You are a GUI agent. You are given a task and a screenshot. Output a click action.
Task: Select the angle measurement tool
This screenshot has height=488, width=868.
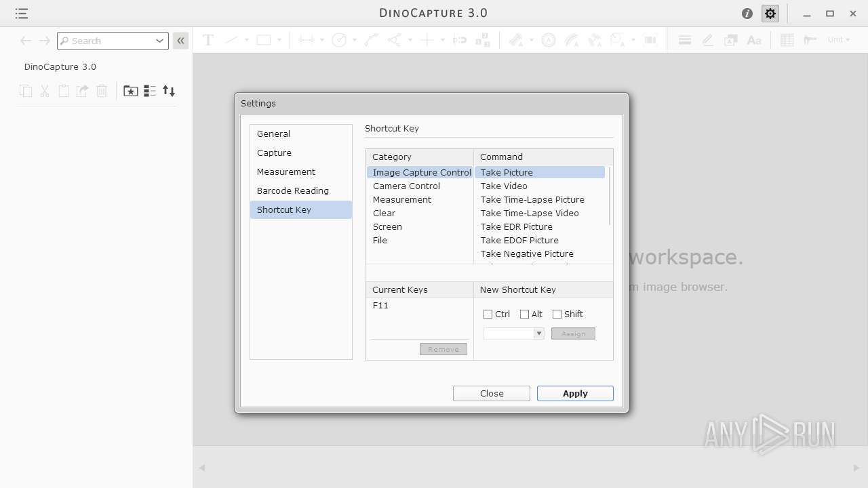394,40
